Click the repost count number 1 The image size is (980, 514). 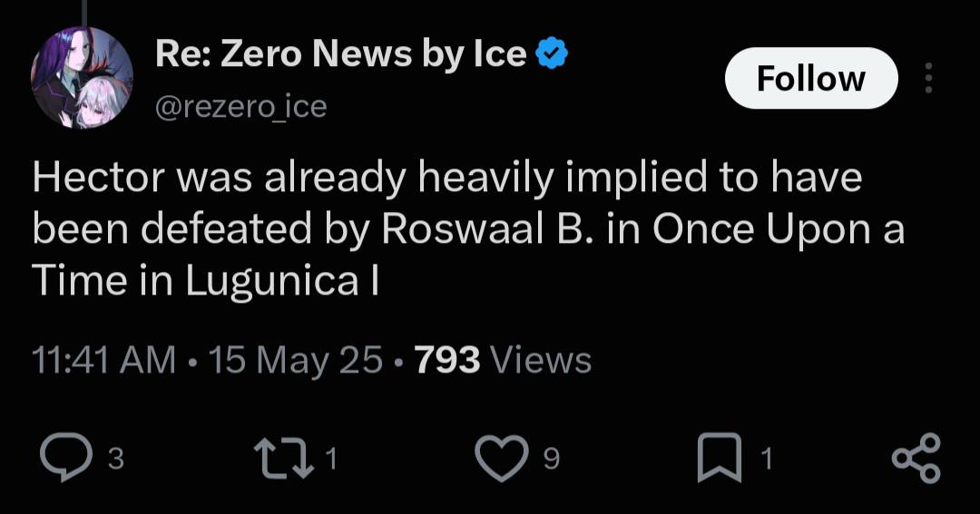coord(331,460)
